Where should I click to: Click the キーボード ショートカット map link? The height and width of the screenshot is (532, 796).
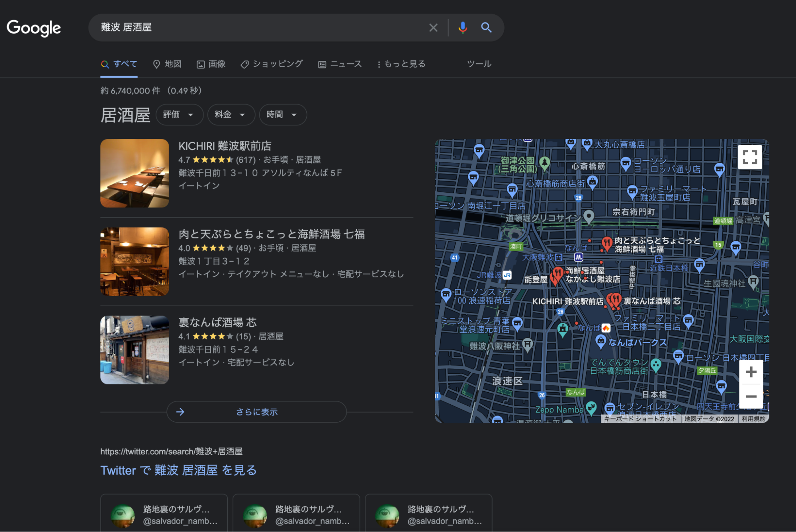640,419
